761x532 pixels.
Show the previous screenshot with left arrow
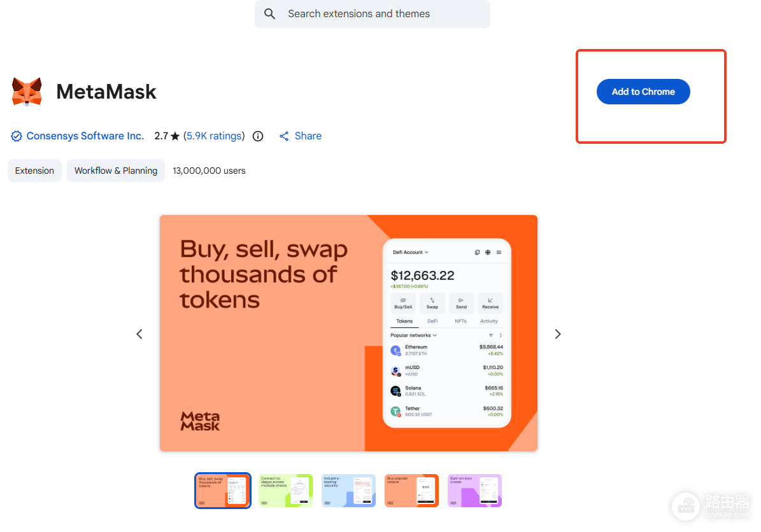139,334
